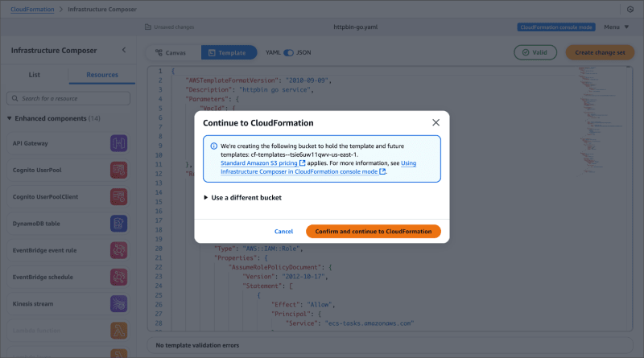The width and height of the screenshot is (644, 358).
Task: Open the Resources tab
Action: point(102,75)
